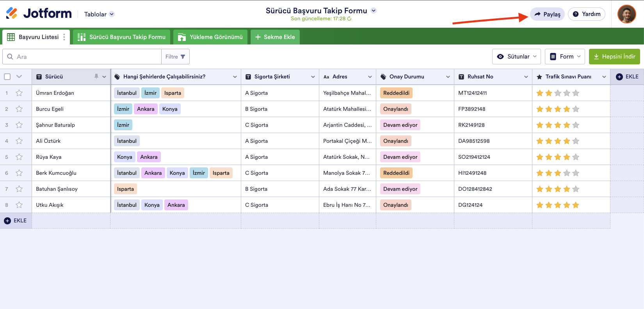Viewport: 644px width, 309px height.
Task: Toggle favorite star for Ali Öztürk row
Action: pyautogui.click(x=19, y=141)
